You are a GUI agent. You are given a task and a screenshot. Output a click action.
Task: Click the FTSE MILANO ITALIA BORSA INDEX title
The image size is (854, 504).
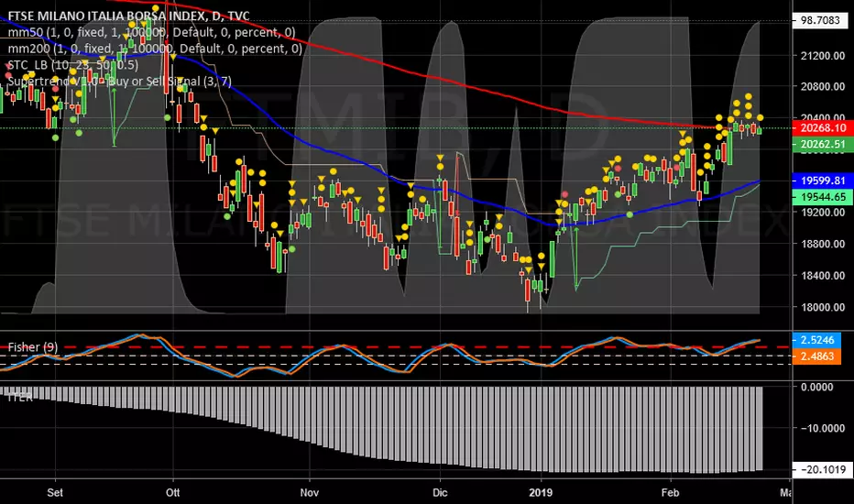tap(128, 16)
